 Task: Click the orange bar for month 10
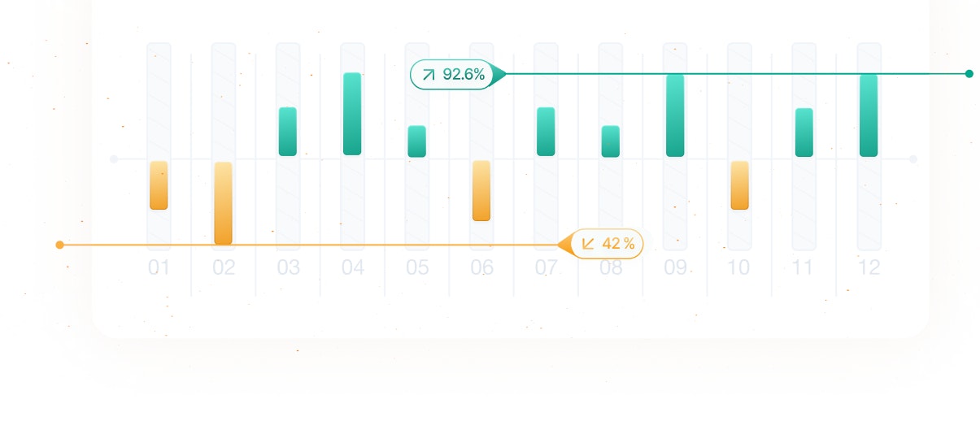739,185
